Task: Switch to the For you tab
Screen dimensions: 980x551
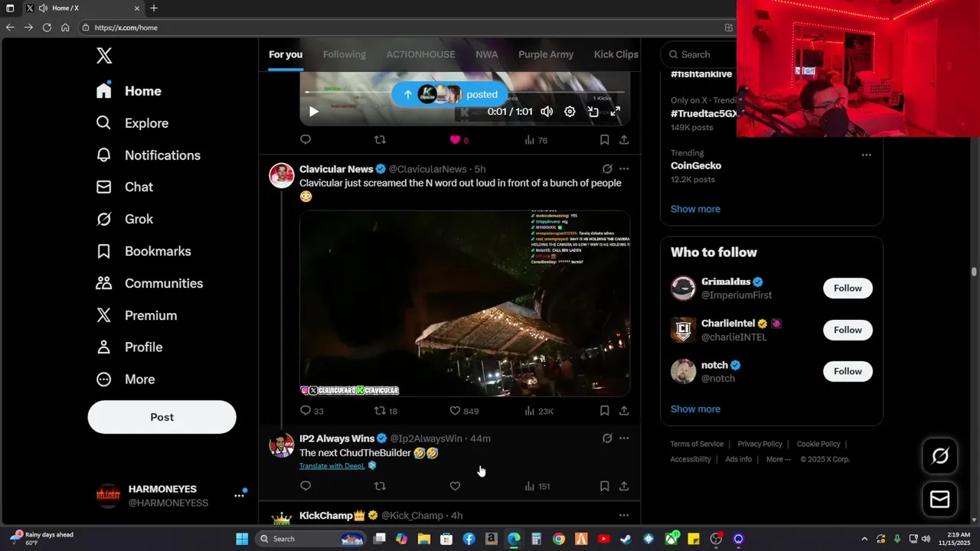Action: point(286,54)
